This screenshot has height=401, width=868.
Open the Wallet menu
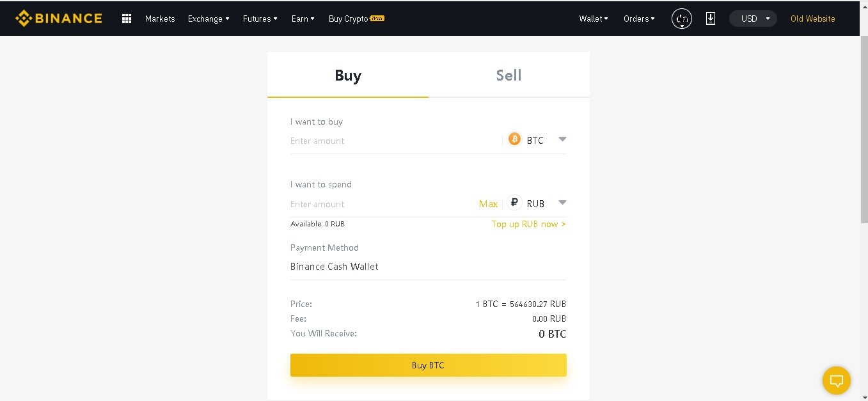(x=592, y=19)
